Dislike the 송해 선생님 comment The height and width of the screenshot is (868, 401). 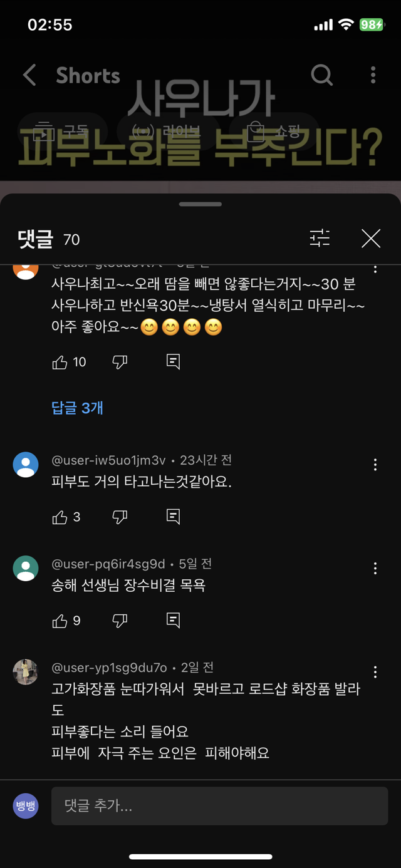point(120,621)
